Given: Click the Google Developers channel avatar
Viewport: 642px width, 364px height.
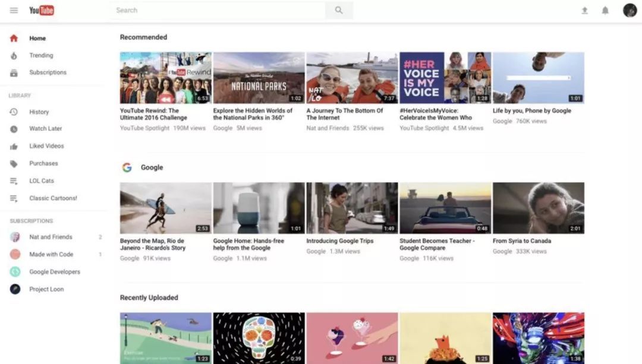Looking at the screenshot, I should pyautogui.click(x=15, y=271).
